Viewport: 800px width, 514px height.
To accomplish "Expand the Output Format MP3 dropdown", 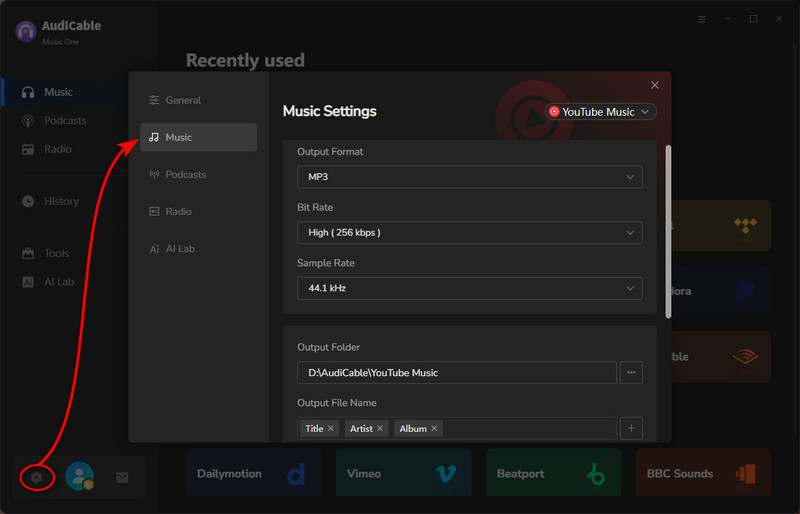I will (469, 177).
